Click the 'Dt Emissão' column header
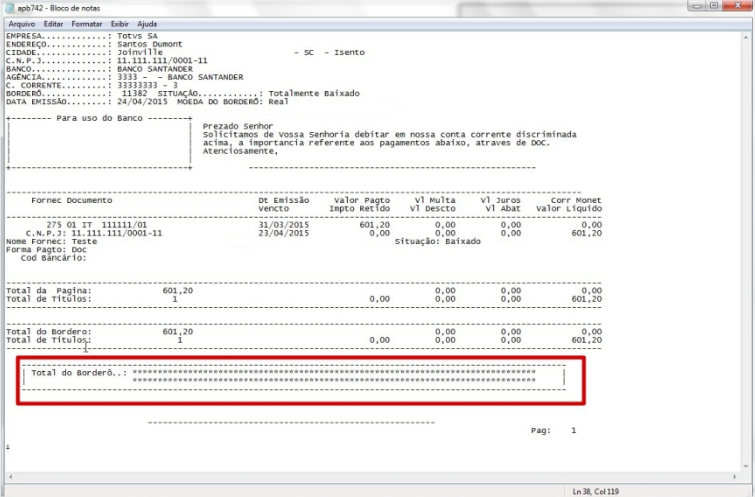755x497 pixels. pyautogui.click(x=284, y=200)
